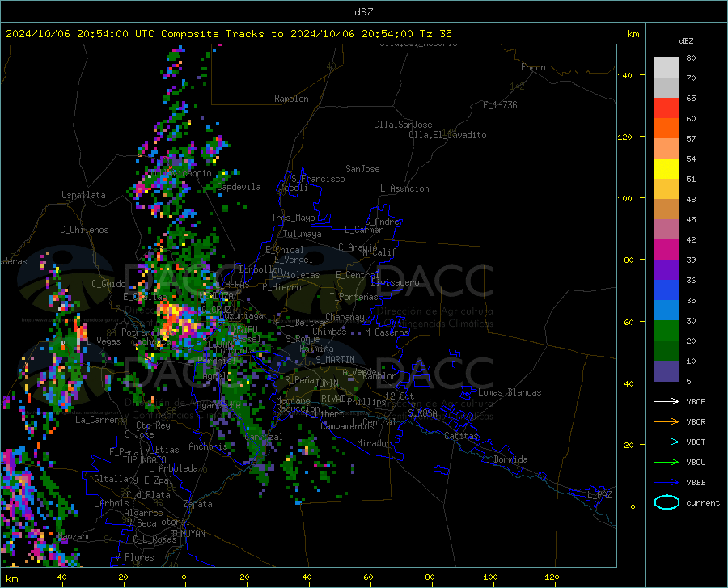Pick the dark violet swatch between 10 and 5

pyautogui.click(x=667, y=370)
